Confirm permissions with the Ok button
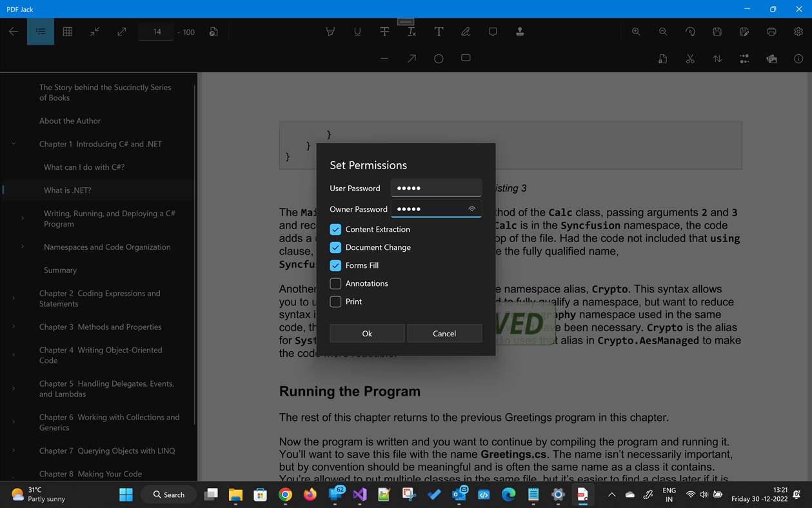This screenshot has height=508, width=812. (x=366, y=333)
